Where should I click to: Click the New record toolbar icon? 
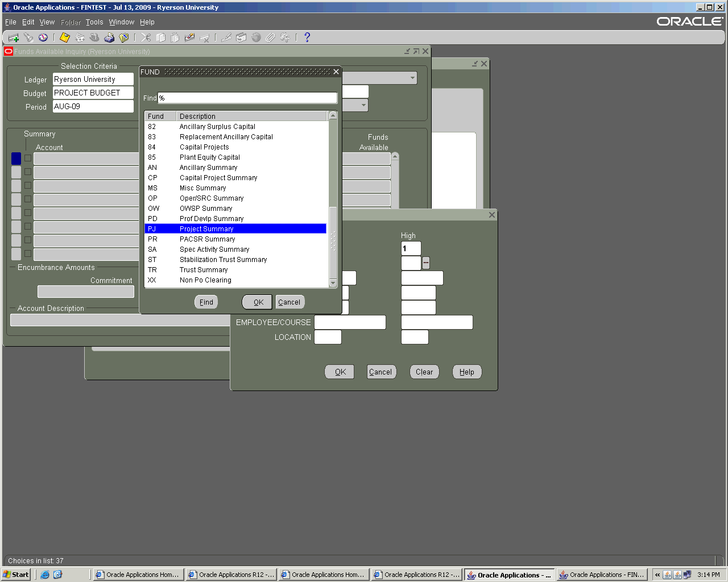click(x=14, y=38)
